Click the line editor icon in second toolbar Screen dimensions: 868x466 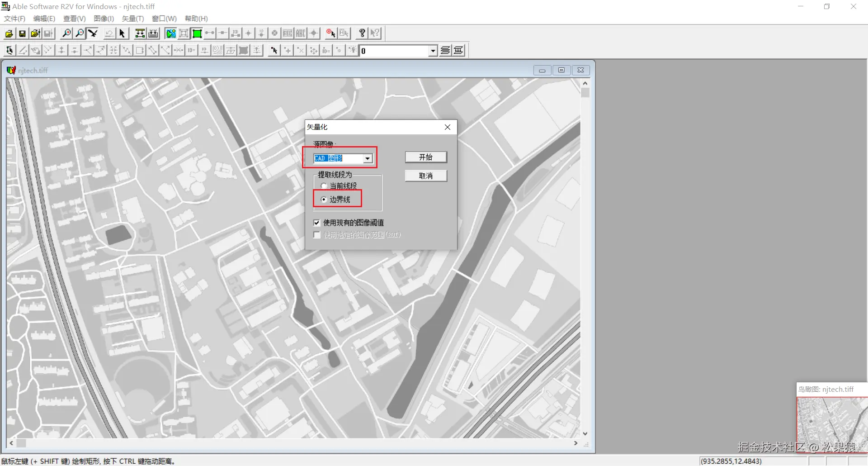(x=9, y=50)
